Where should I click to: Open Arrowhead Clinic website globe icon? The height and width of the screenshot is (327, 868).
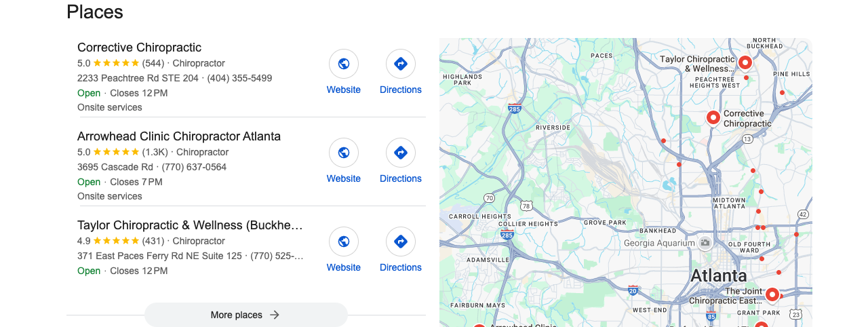[x=344, y=153]
